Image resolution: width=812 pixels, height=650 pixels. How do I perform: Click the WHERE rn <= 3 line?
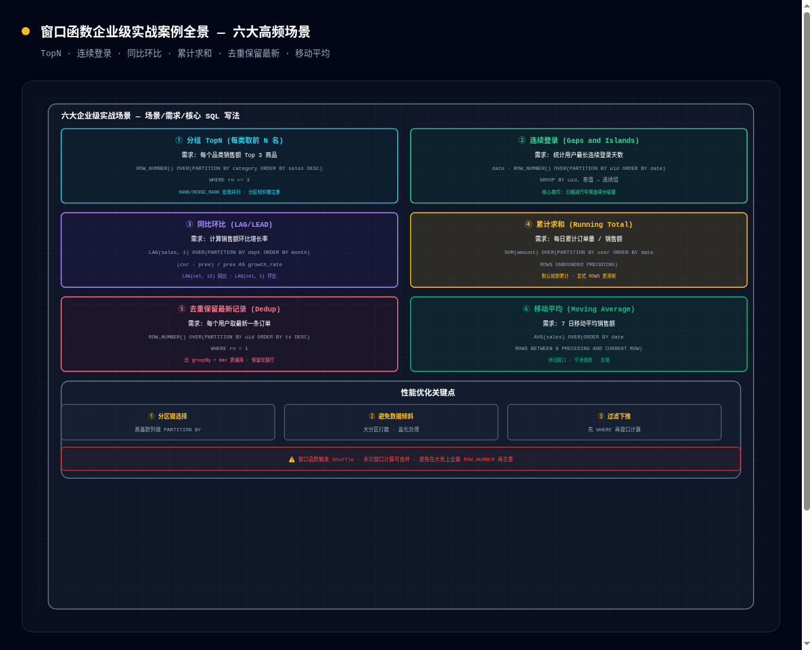229,179
